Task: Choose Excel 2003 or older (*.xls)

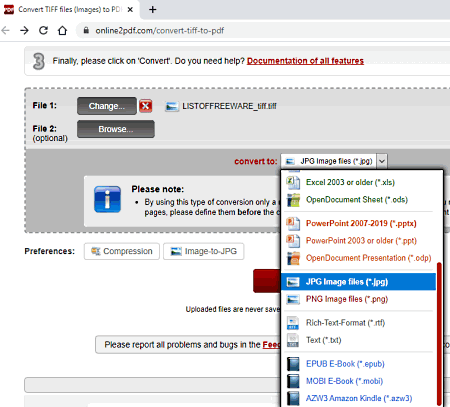Action: click(x=350, y=182)
